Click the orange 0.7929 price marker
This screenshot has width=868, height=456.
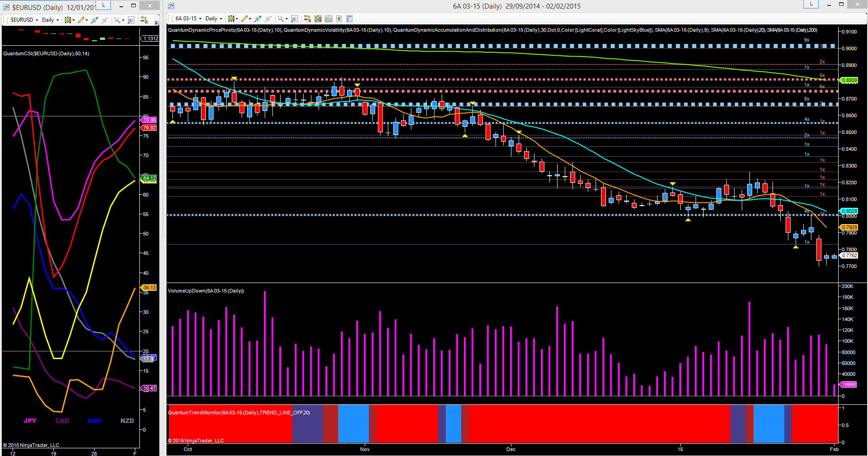(x=849, y=227)
